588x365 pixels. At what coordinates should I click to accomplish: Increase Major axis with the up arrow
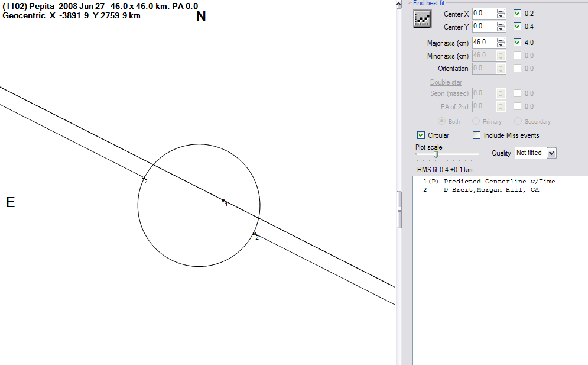click(501, 40)
